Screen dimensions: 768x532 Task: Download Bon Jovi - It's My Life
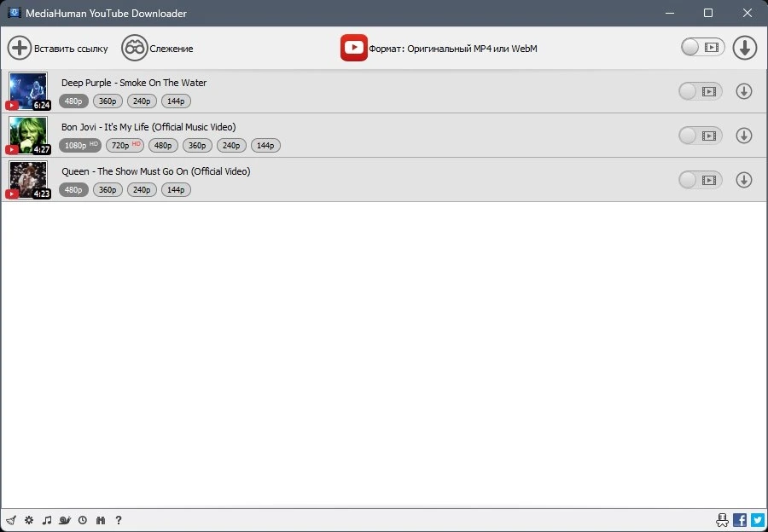(743, 136)
